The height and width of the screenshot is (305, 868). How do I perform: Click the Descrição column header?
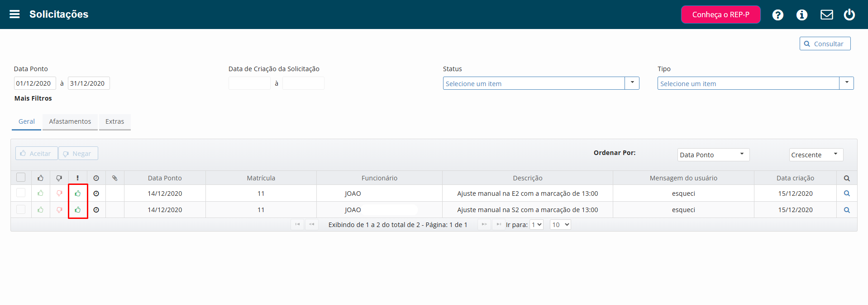point(528,178)
